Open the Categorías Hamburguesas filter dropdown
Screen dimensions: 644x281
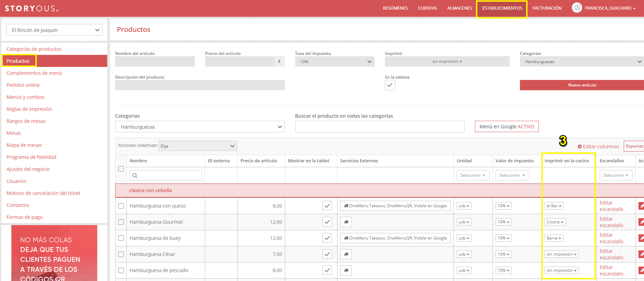tap(200, 127)
